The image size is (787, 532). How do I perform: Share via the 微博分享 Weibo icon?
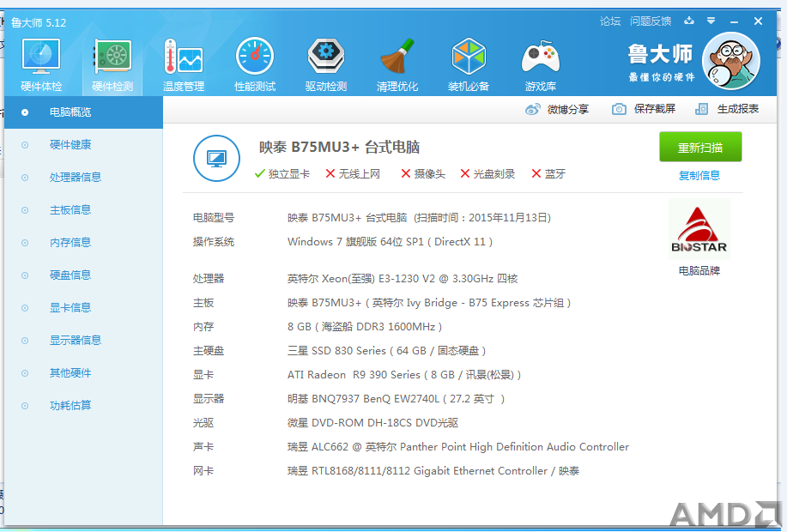click(x=532, y=109)
